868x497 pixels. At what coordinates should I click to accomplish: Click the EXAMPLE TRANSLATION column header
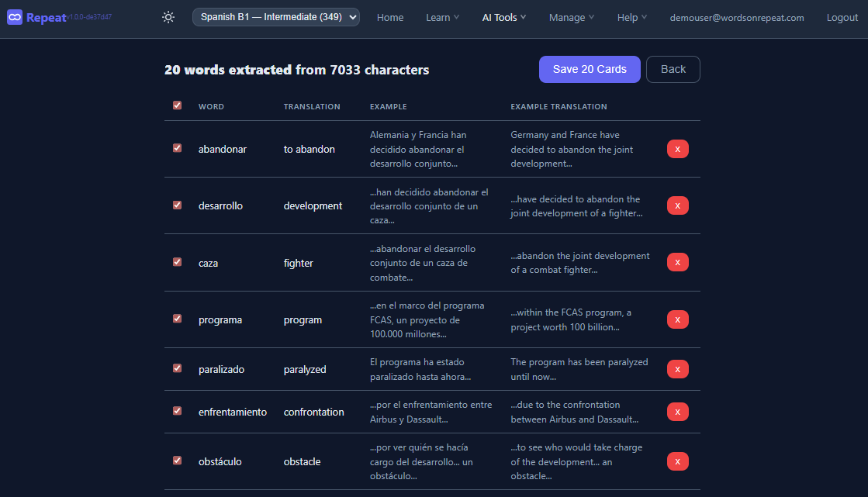[558, 106]
